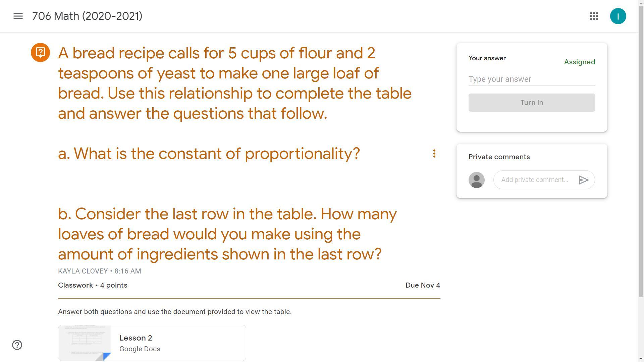
Task: Open the Google apps grid
Action: (x=594, y=16)
